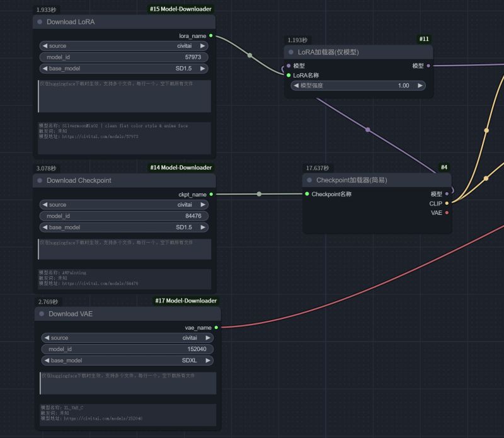Viewport: 504px width, 438px height.
Task: Open base_model SDXL combo in Download VAE
Action: click(127, 360)
